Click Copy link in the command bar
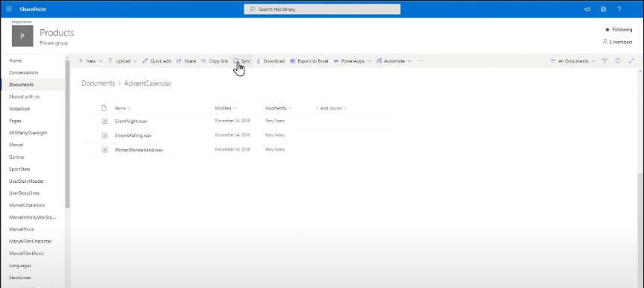The height and width of the screenshot is (288, 644). point(215,60)
